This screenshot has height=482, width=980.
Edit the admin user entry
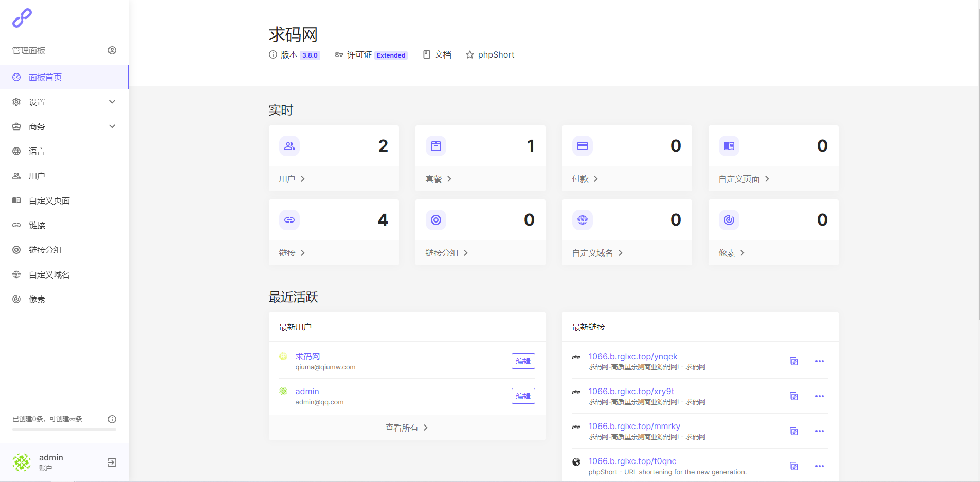click(x=523, y=396)
